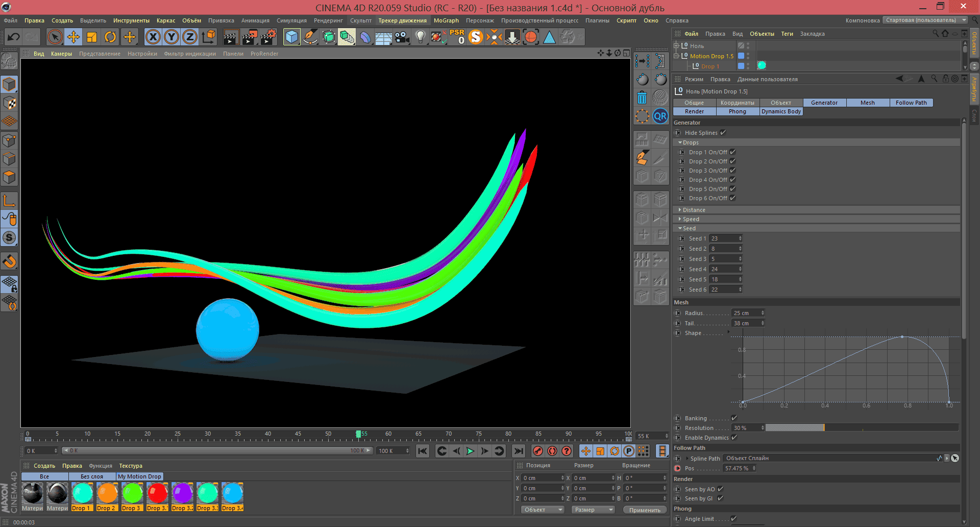Toggle X axis lock
The image size is (980, 527).
pos(153,37)
